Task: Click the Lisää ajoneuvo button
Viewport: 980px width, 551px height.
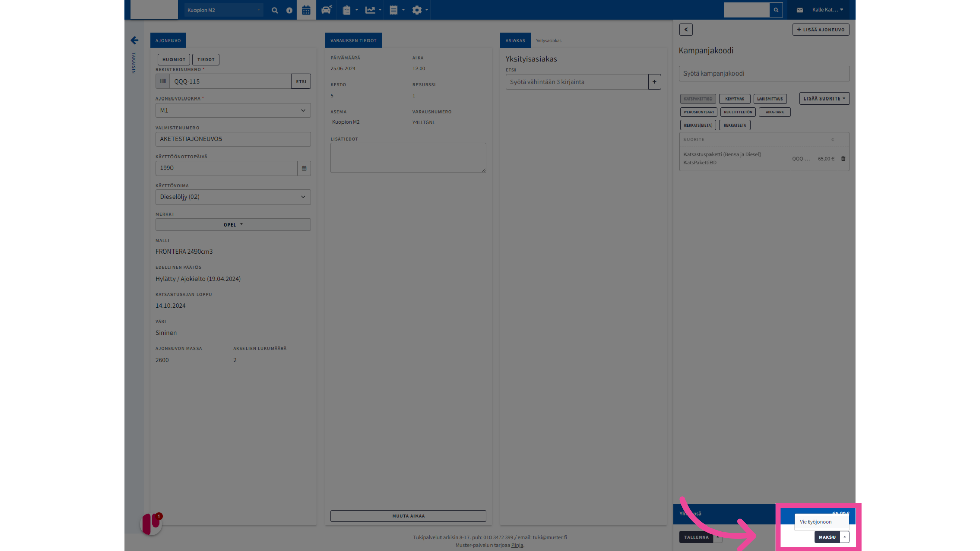Action: click(x=821, y=30)
